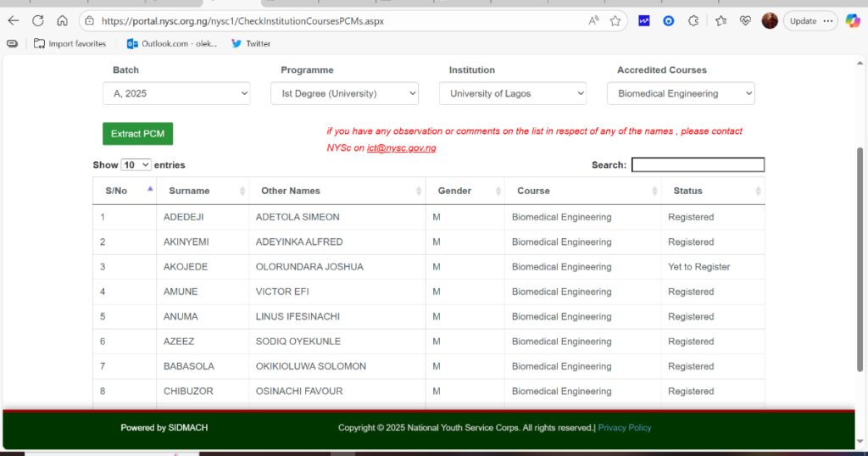Image resolution: width=868 pixels, height=456 pixels.
Task: Open the Accredited Courses dropdown
Action: click(680, 93)
